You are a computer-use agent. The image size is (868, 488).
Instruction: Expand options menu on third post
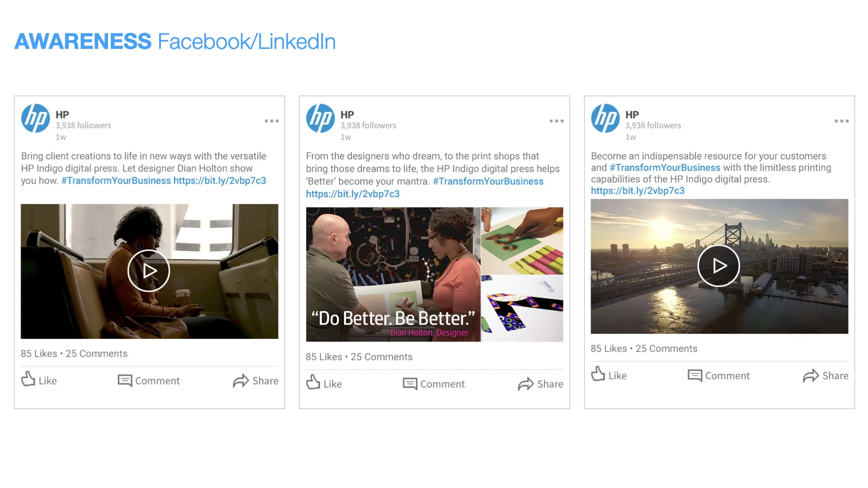[841, 121]
